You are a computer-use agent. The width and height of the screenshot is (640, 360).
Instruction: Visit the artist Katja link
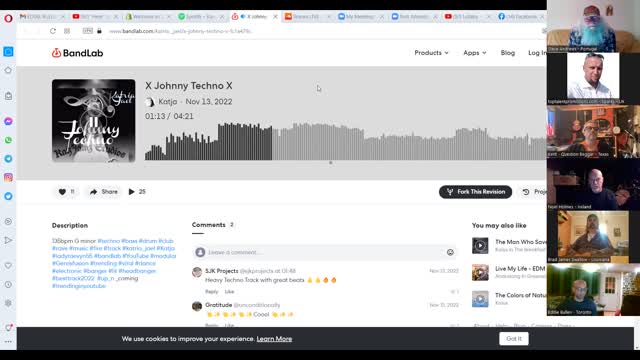coord(168,102)
